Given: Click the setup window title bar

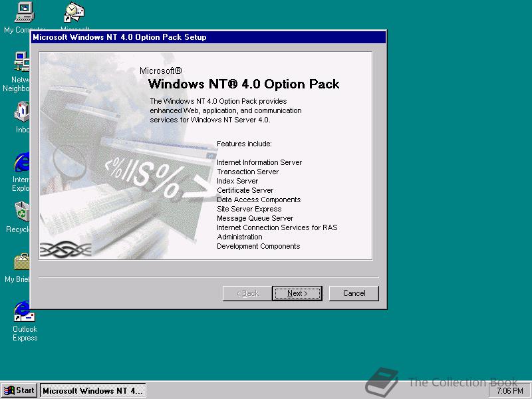Looking at the screenshot, I should pyautogui.click(x=208, y=37).
